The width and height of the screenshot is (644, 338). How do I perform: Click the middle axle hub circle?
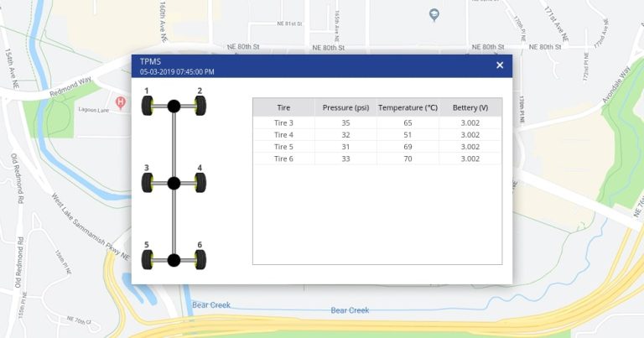coord(174,184)
